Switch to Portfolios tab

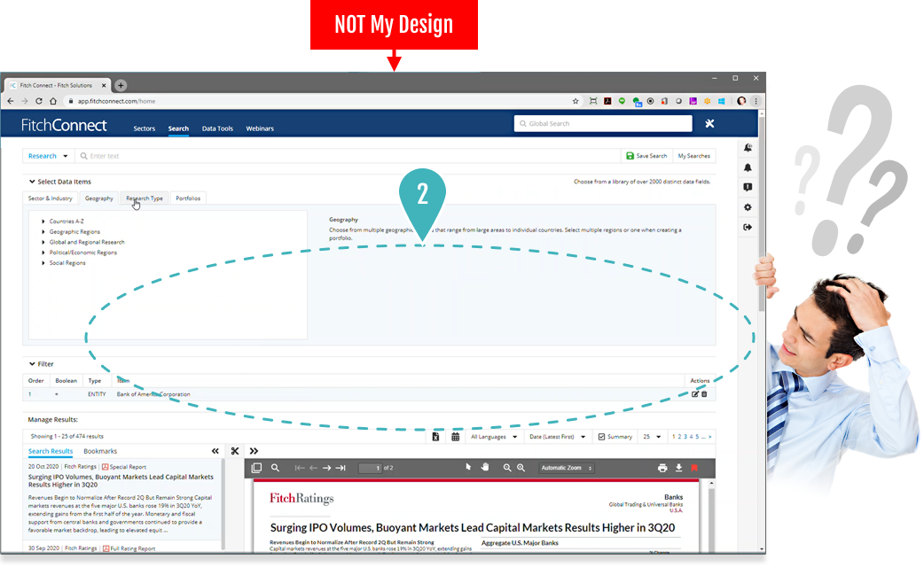188,198
